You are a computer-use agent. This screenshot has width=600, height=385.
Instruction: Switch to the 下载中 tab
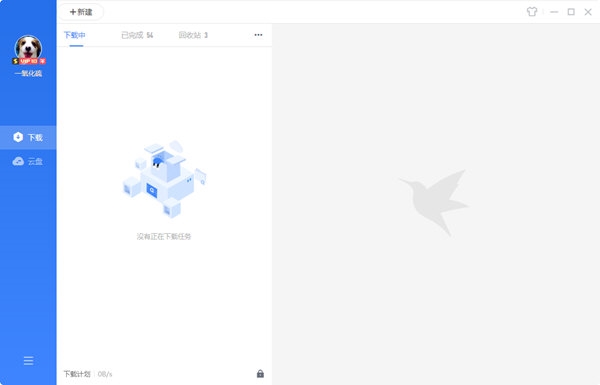coord(75,35)
